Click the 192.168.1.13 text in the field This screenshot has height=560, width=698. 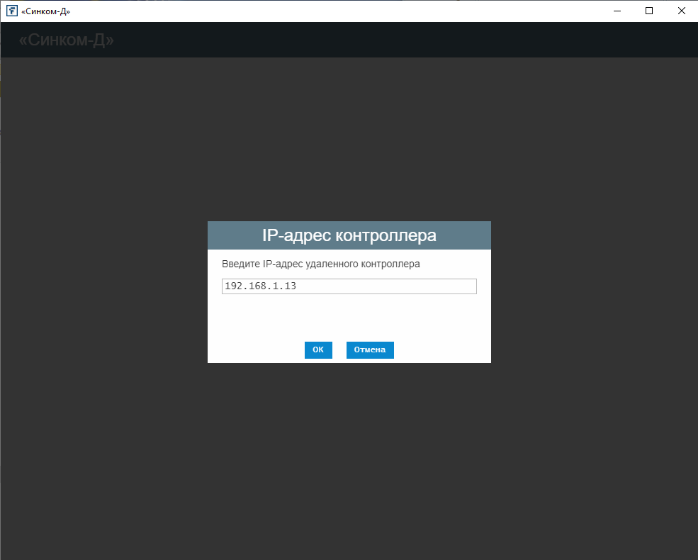pyautogui.click(x=261, y=286)
